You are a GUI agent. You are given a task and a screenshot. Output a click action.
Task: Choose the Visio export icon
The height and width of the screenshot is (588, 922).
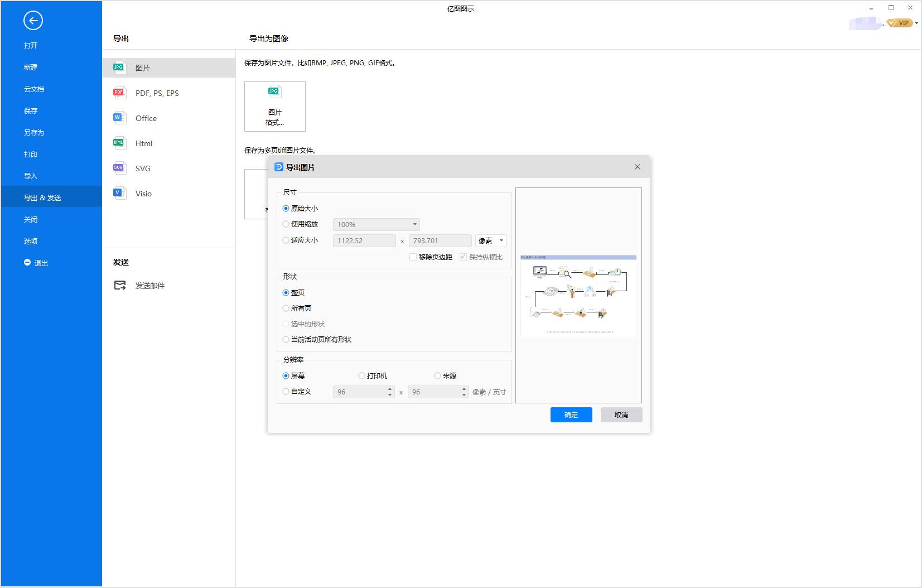click(119, 193)
